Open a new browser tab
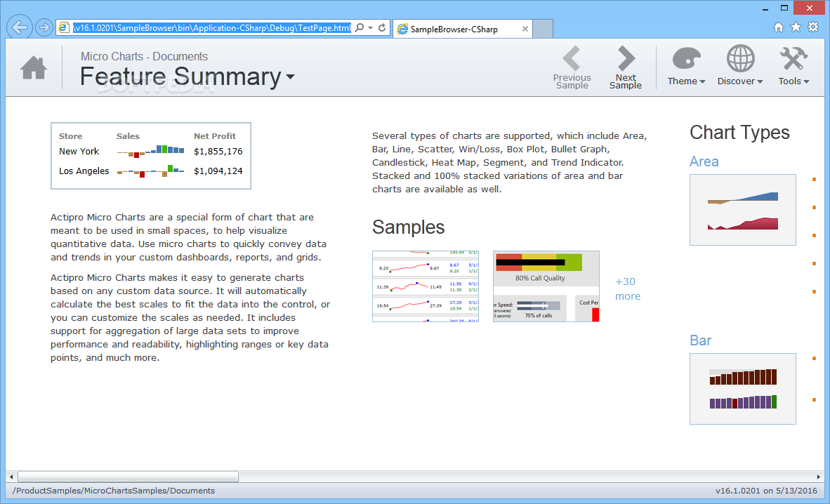The image size is (830, 504). coord(543,29)
